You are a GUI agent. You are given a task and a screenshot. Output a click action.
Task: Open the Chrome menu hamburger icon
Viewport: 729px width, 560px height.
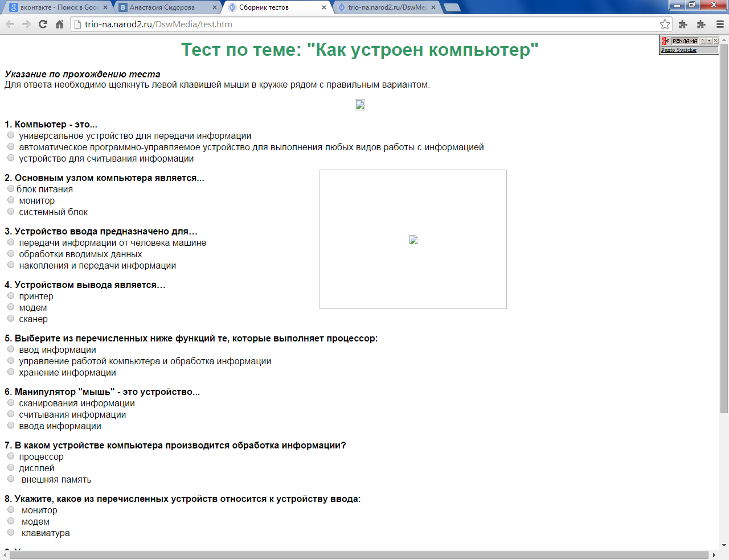point(719,24)
